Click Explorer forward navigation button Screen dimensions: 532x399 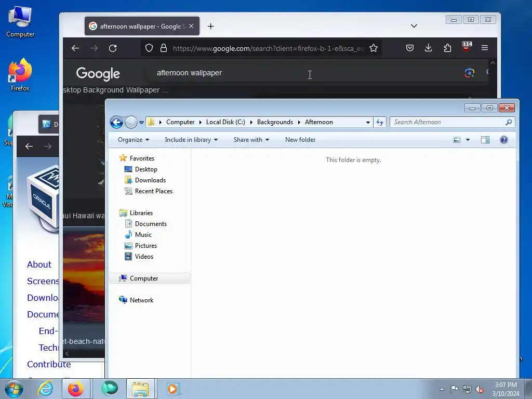point(131,122)
